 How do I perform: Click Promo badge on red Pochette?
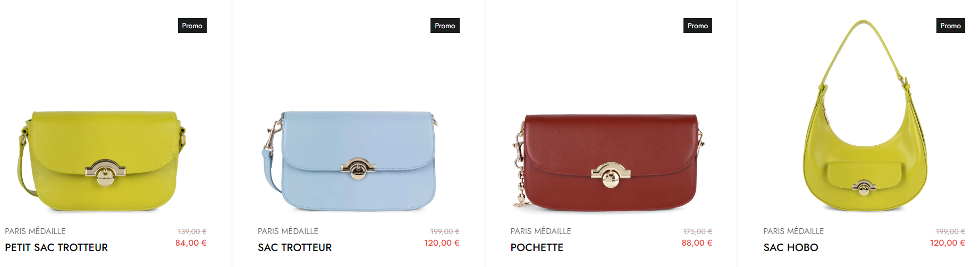click(698, 26)
